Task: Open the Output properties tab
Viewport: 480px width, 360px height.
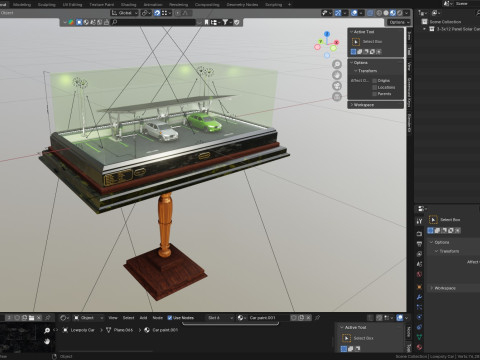Action: point(419,244)
